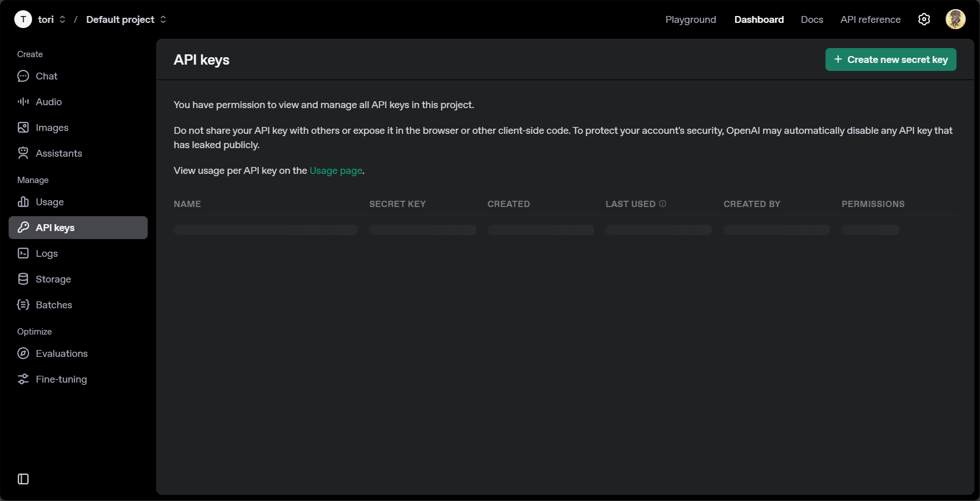Click the Fine-tuning sliders icon

[x=23, y=379]
